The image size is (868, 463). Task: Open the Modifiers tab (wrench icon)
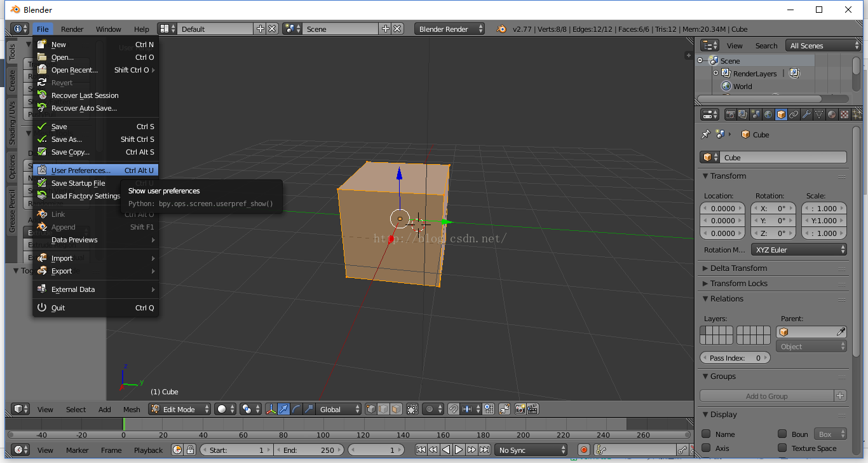click(806, 114)
